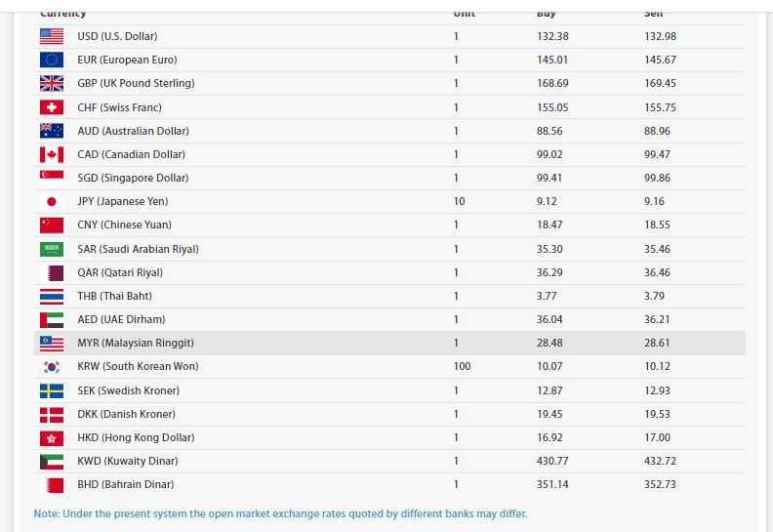Click the United States flag icon
The width and height of the screenshot is (773, 532).
[52, 36]
